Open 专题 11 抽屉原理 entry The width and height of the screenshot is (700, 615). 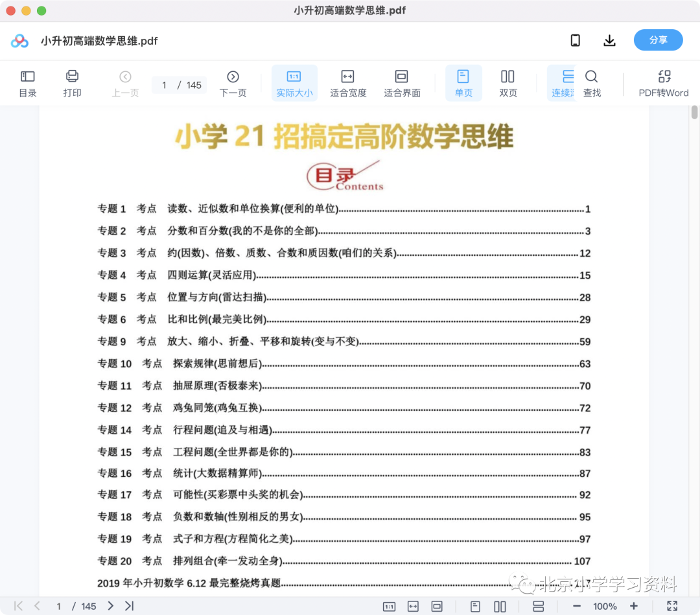coord(344,386)
